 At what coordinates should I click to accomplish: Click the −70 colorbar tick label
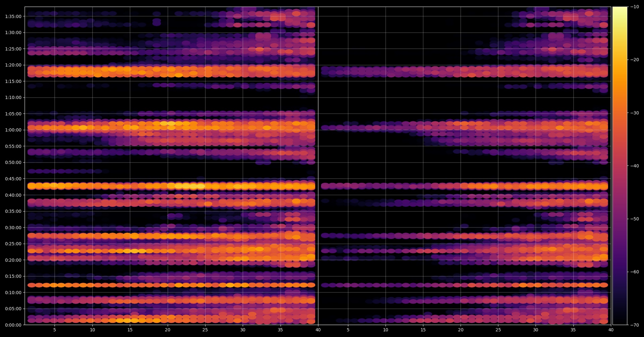click(635, 325)
